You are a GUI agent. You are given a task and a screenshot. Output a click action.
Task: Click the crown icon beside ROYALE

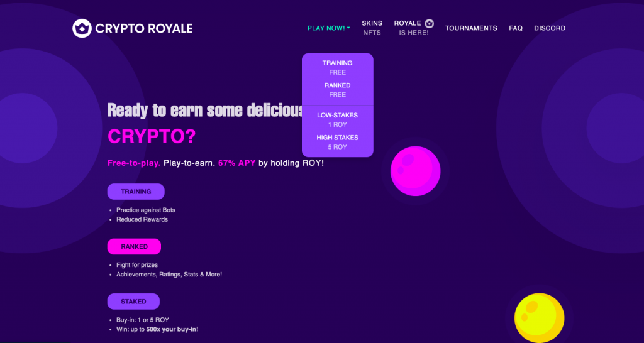[x=429, y=23]
